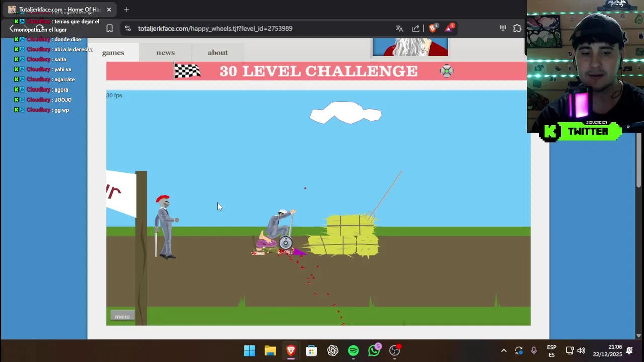Click the microphone tray icon
The height and width of the screenshot is (362, 644).
click(534, 351)
